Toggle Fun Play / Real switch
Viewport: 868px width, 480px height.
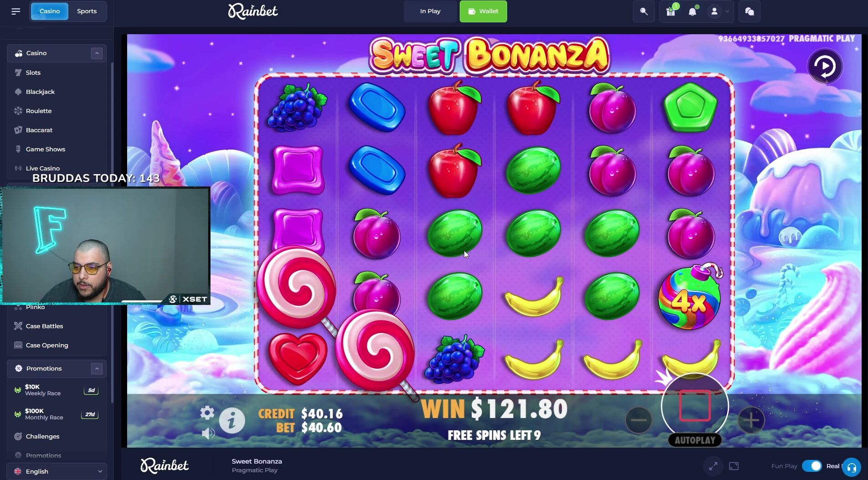click(x=812, y=466)
